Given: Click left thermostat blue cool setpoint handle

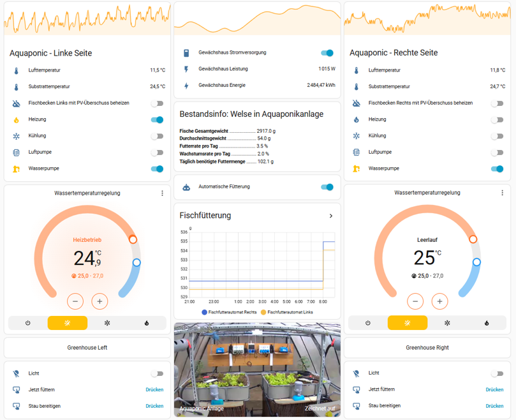Looking at the screenshot, I should [x=136, y=262].
